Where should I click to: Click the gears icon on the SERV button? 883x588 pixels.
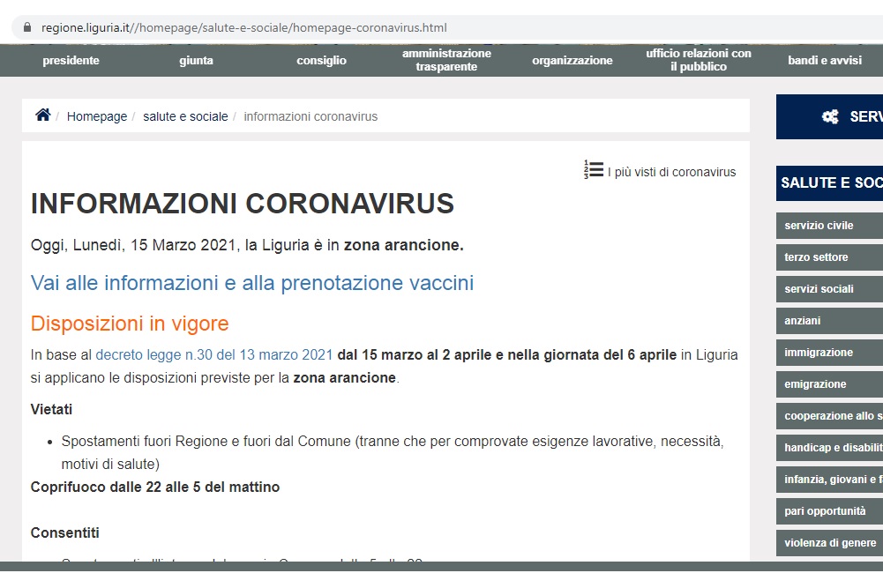(x=830, y=116)
